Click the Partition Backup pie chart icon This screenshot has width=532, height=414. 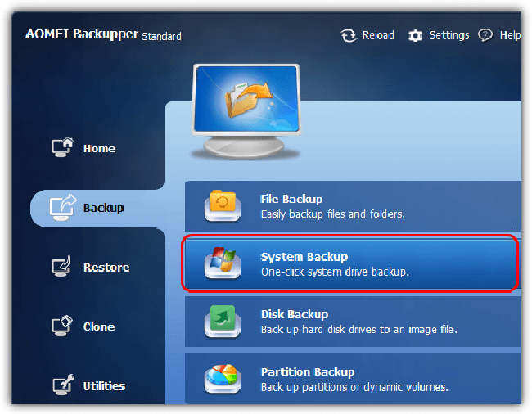[223, 379]
